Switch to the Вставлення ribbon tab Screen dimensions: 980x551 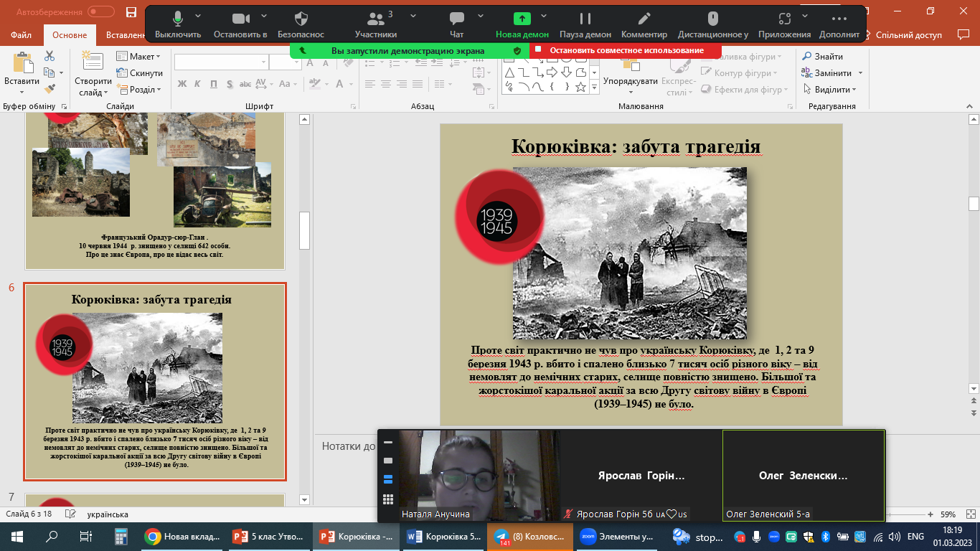point(125,34)
